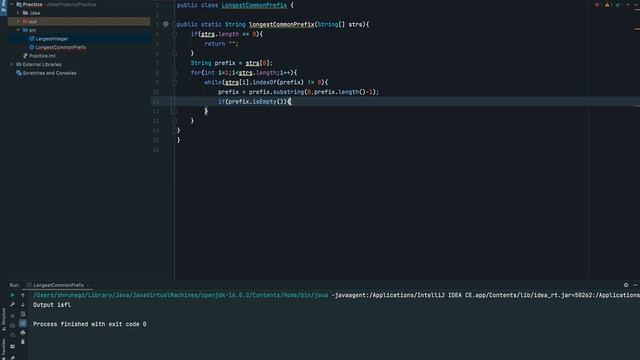Viewport: 640px width, 360px height.
Task: Open the Project tool window side tab
Action: (3, 7)
